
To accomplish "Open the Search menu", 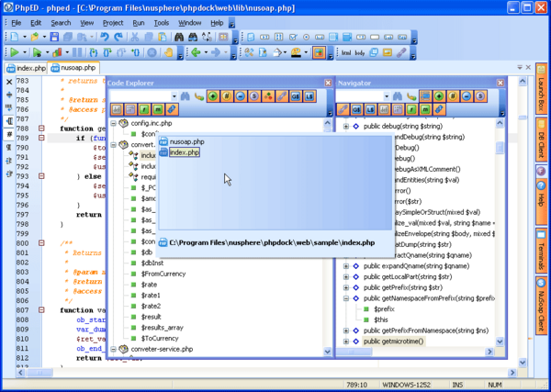I will [61, 23].
